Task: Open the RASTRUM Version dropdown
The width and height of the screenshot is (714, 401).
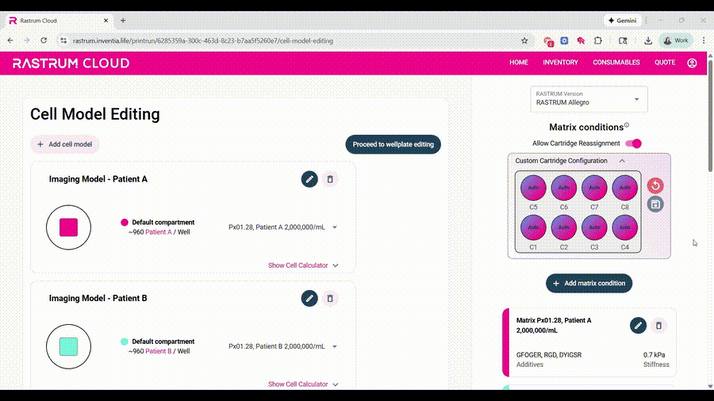Action: point(589,99)
